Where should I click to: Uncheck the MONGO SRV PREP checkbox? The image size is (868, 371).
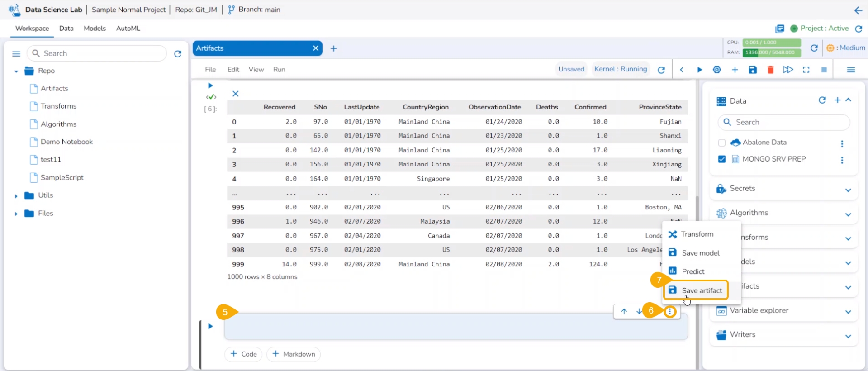pyautogui.click(x=722, y=159)
